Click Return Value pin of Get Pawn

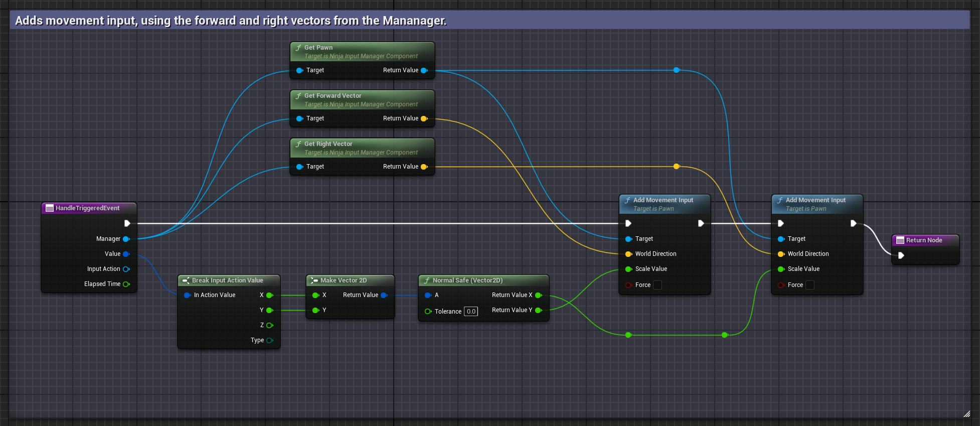424,70
